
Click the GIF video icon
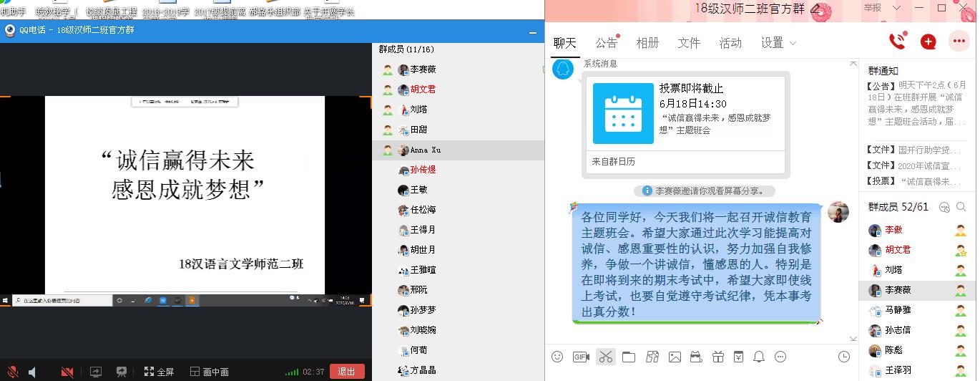tap(581, 357)
